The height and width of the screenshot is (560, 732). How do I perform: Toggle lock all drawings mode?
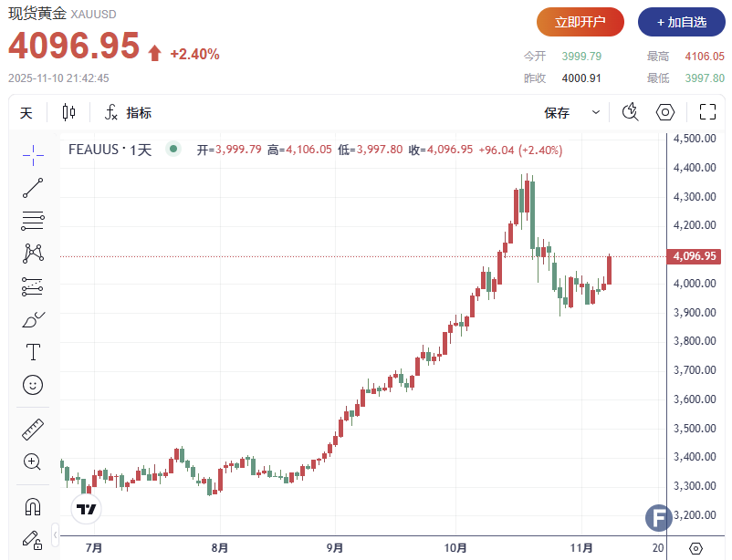tap(33, 539)
